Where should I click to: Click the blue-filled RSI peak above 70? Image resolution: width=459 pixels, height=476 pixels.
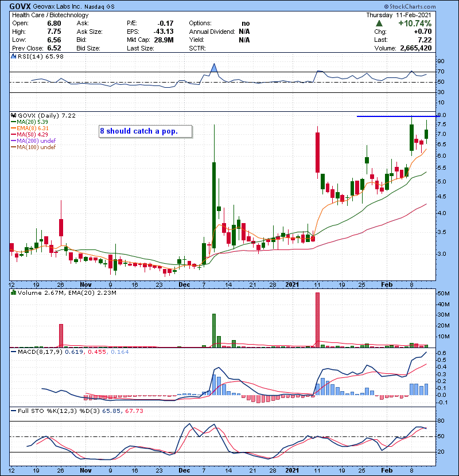[x=214, y=68]
